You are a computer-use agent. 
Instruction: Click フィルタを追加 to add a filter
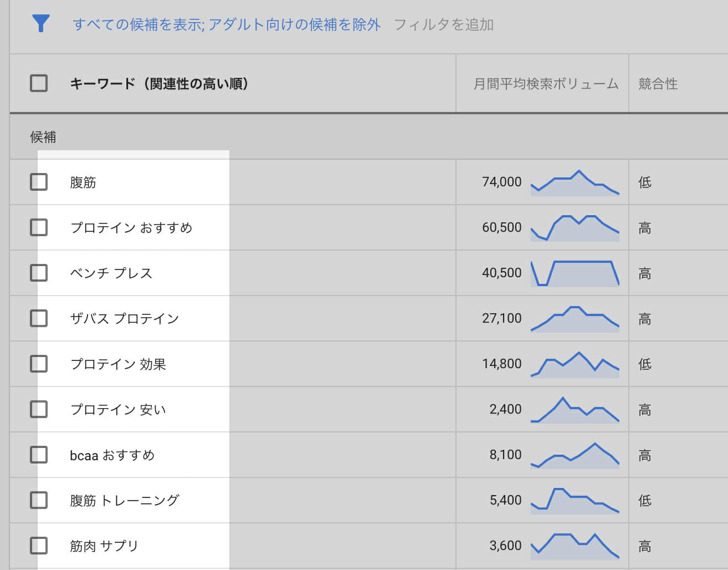tap(444, 24)
